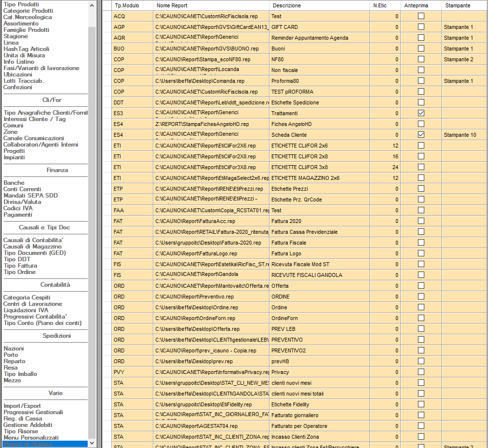Open Banche in the Finanza section
This screenshot has width=488, height=448.
(x=14, y=183)
